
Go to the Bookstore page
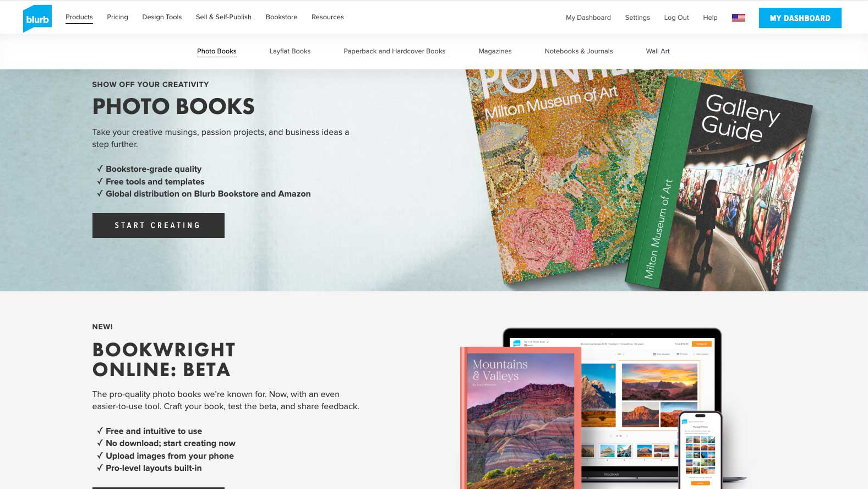point(281,17)
